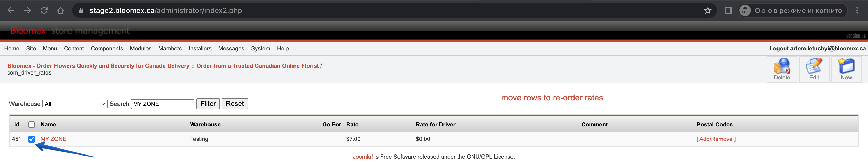Click the id 451 cell
This screenshot has height=162, width=868.
point(17,139)
